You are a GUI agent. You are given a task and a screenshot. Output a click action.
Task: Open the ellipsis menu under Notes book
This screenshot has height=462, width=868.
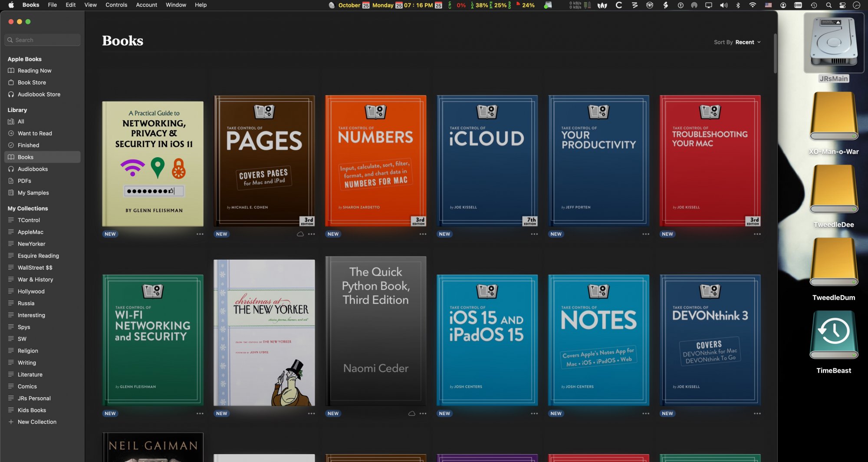pos(646,413)
